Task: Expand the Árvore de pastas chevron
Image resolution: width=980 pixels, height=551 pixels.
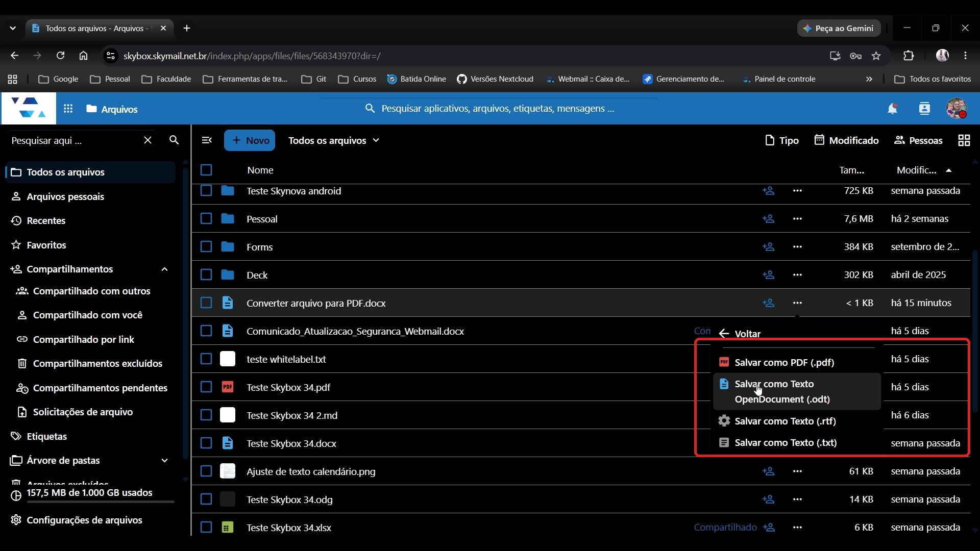Action: (164, 461)
